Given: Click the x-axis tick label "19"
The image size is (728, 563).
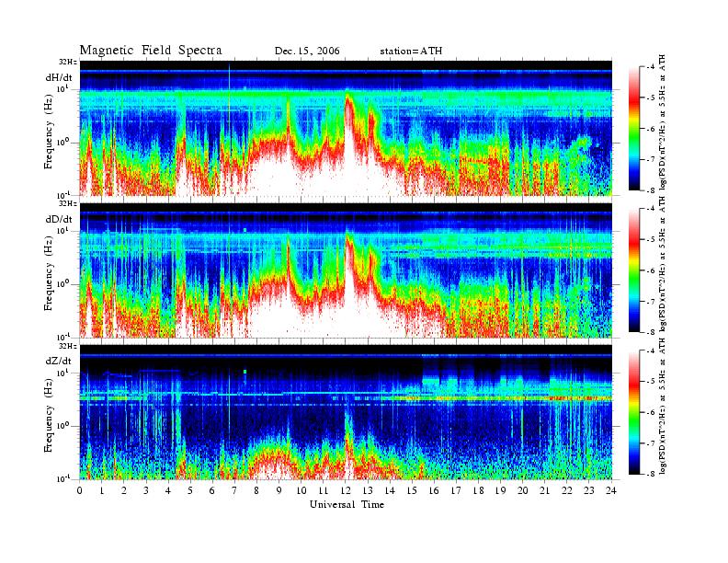Looking at the screenshot, I should (x=500, y=491).
